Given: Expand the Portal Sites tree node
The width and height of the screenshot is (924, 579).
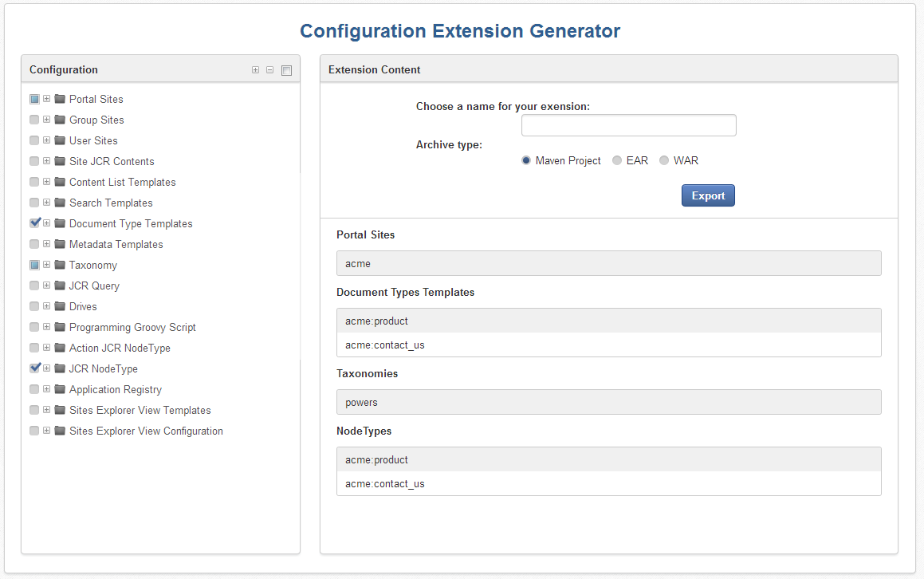Looking at the screenshot, I should pyautogui.click(x=46, y=99).
